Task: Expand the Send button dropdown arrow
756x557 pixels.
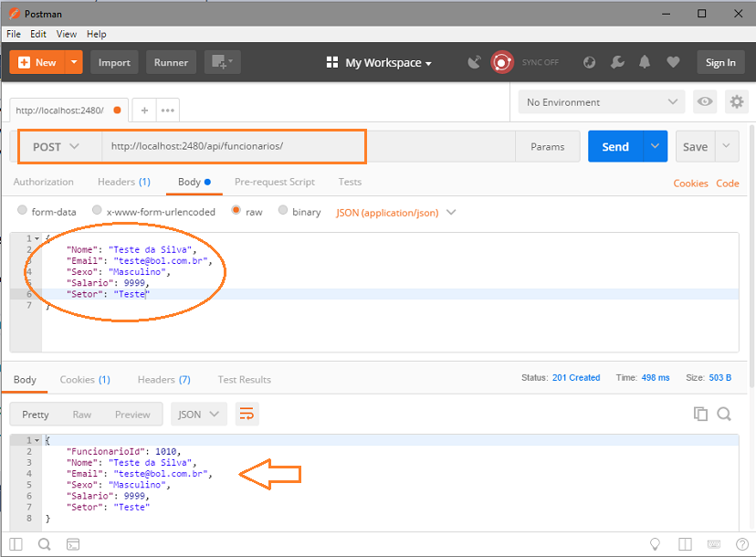Action: 655,146
